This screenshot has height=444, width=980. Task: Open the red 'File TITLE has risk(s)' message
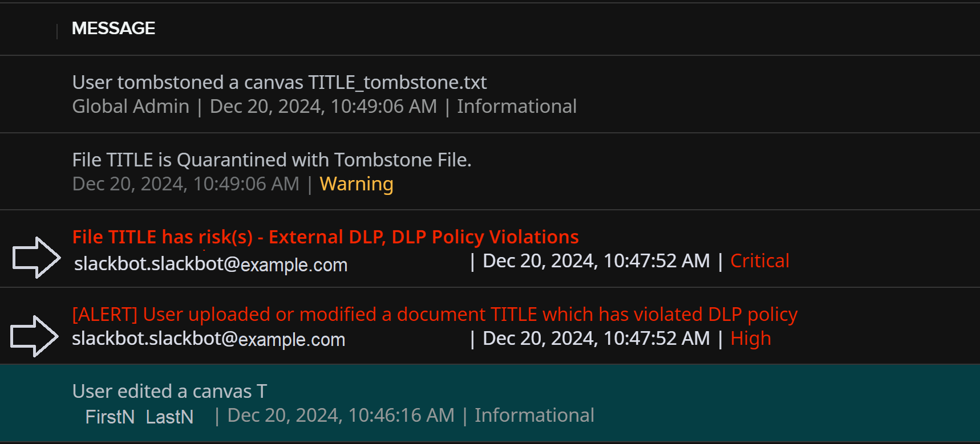(325, 237)
